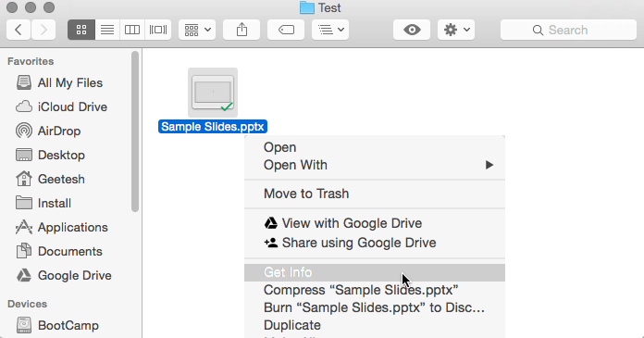Open the Action gear menu
Viewport: 644px width, 338px height.
[456, 30]
